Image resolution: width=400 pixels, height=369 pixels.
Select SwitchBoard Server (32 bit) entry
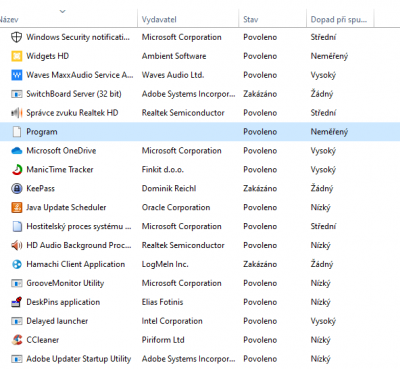click(x=74, y=94)
